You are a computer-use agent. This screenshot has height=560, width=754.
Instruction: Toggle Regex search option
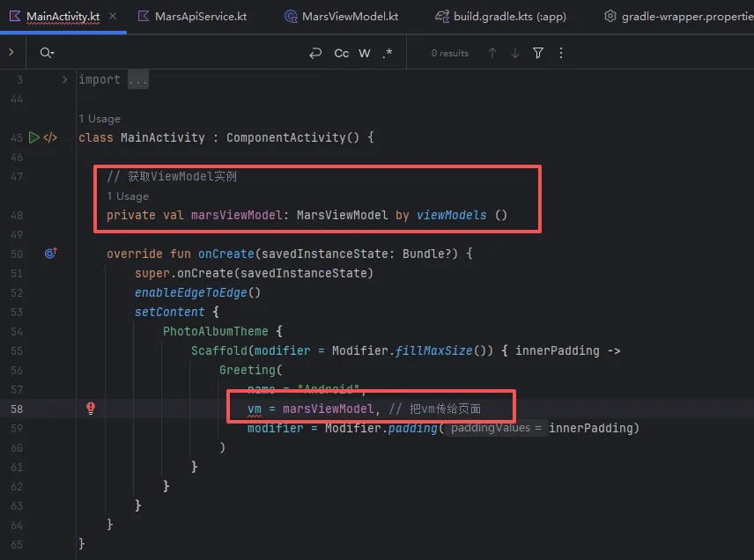(388, 53)
